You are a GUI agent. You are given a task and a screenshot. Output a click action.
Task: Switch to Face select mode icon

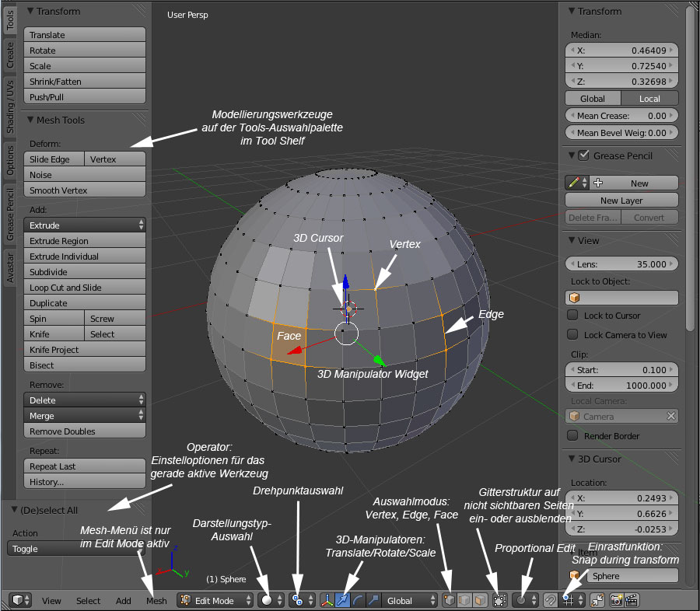480,600
